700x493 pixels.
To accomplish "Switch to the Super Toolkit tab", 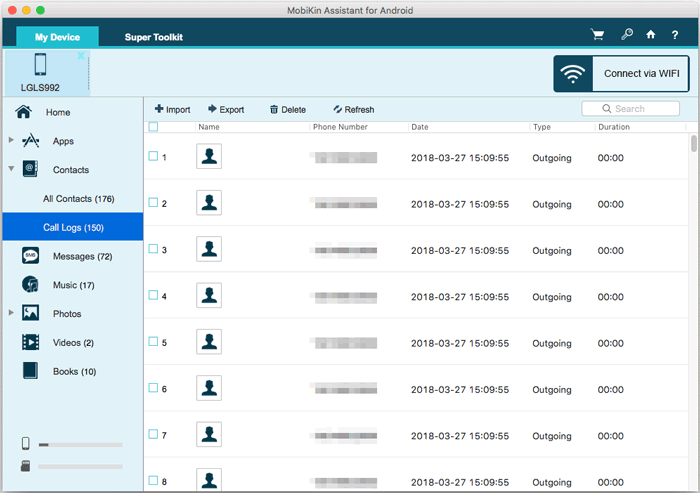I will click(x=154, y=37).
